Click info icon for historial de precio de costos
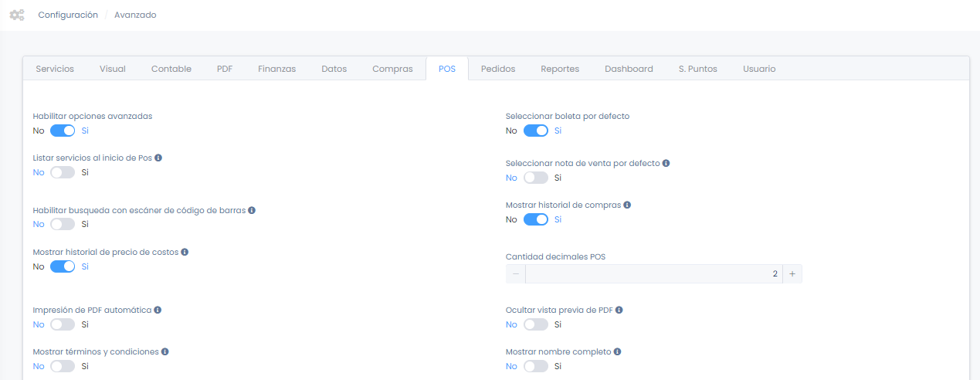Screen dimensions: 980x380 (x=185, y=252)
